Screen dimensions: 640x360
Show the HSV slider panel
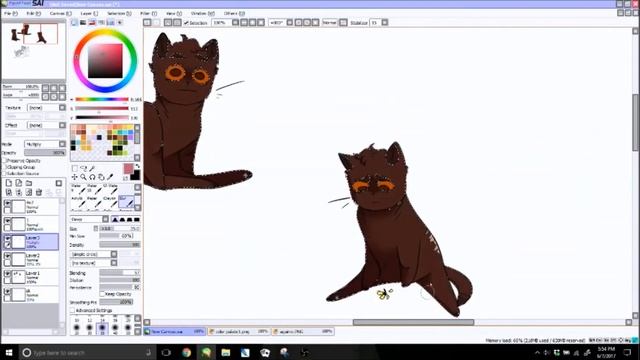[92, 22]
